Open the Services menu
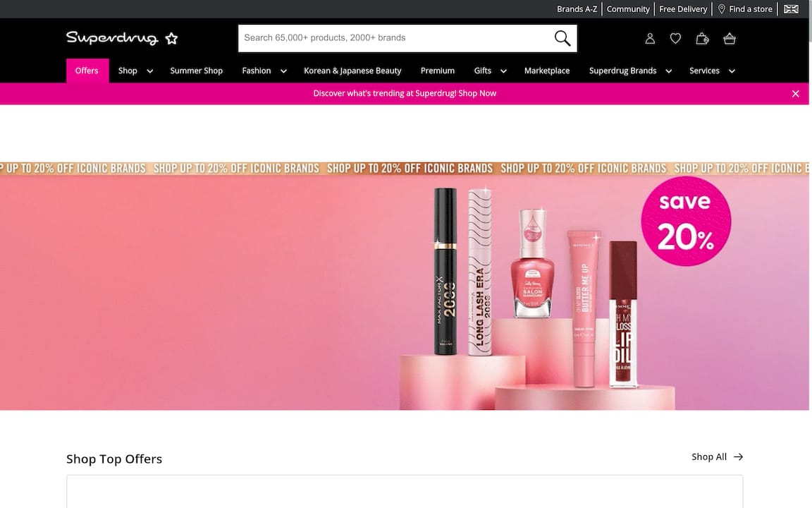 click(x=703, y=71)
